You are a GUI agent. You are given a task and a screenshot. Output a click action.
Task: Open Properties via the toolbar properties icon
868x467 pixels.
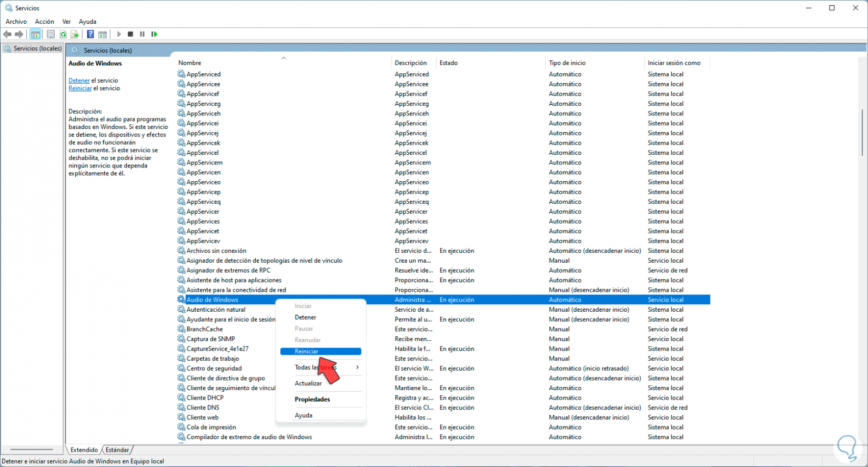(x=51, y=34)
